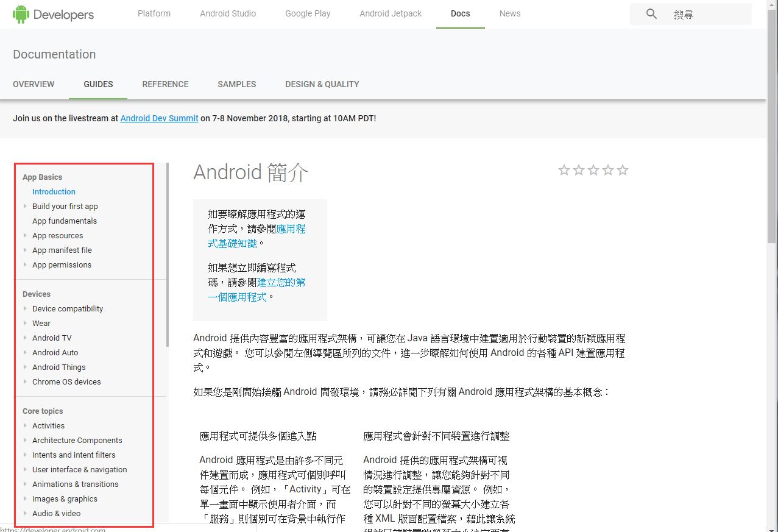
Task: Open User interface & navigation item
Action: (x=79, y=469)
